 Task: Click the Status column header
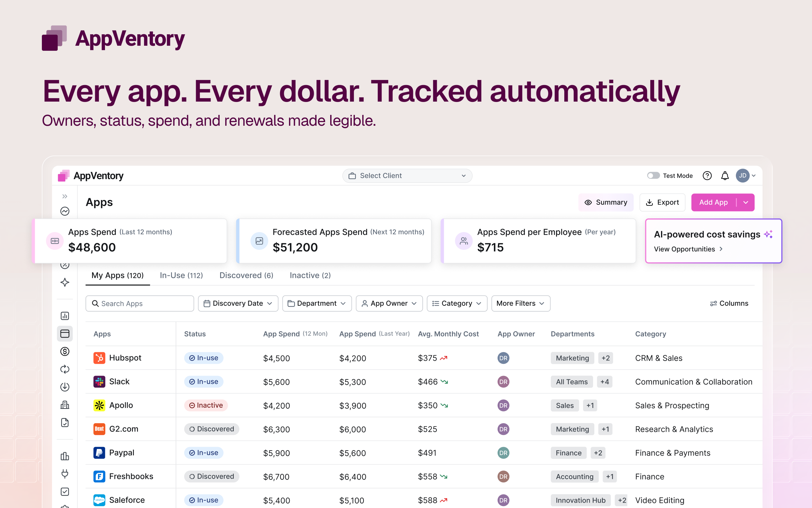click(195, 334)
